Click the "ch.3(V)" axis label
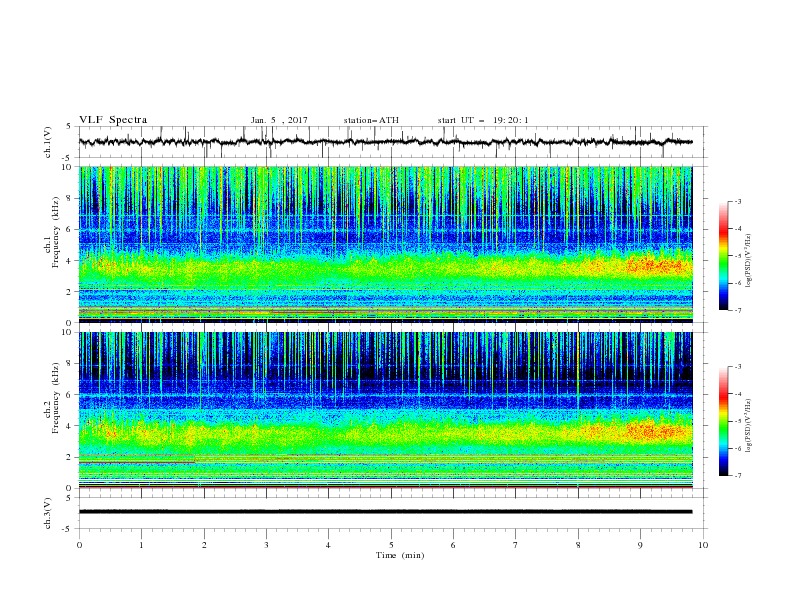The image size is (792, 612). [x=48, y=514]
